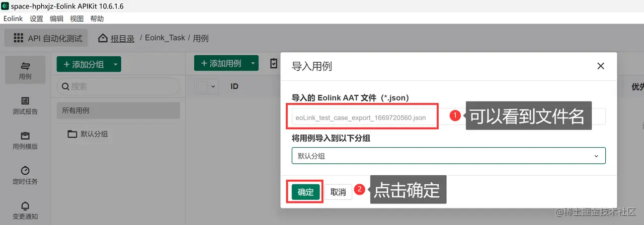Screen dimensions: 644x225
Task: Close the 导入用例 dialog
Action: click(600, 66)
